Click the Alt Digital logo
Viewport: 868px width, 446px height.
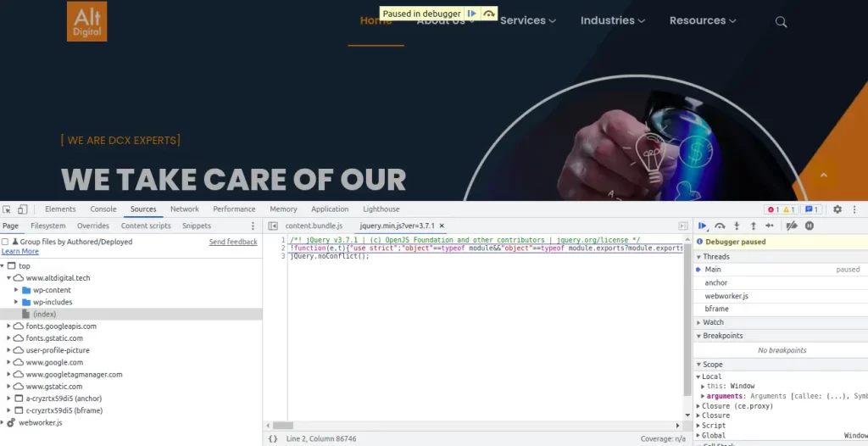click(x=87, y=21)
